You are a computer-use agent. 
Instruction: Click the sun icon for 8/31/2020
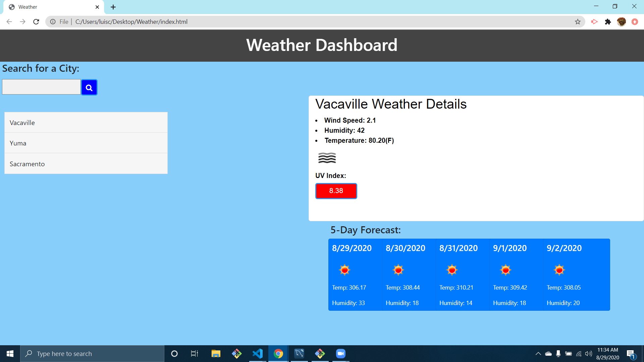point(452,270)
